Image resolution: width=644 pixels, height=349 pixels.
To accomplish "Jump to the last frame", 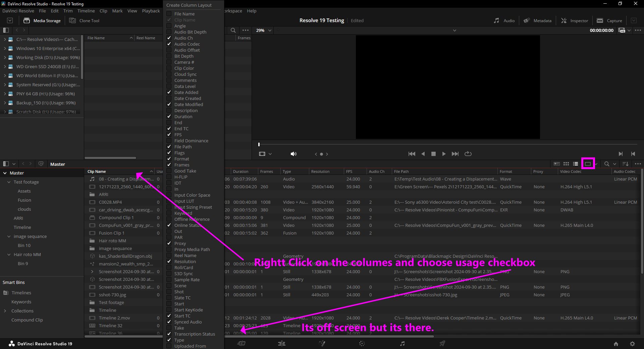I will 455,154.
